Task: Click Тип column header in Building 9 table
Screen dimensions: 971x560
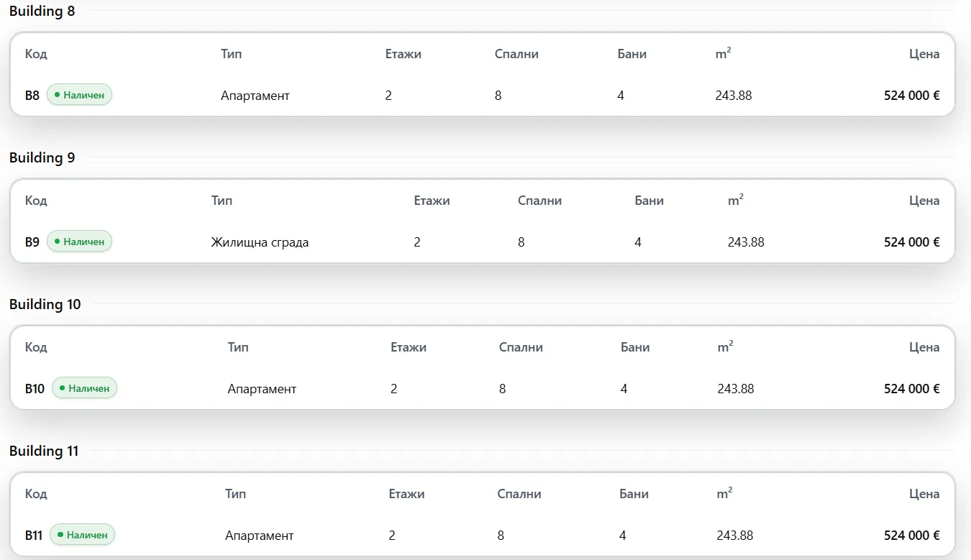Action: click(222, 201)
